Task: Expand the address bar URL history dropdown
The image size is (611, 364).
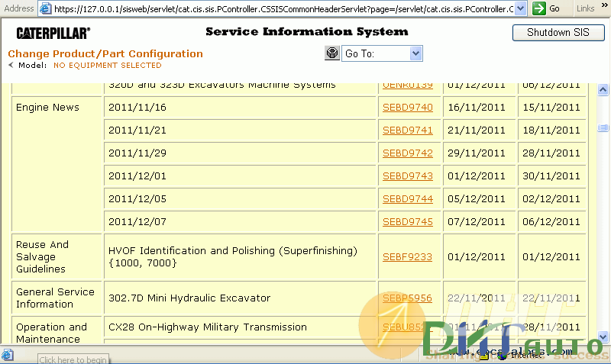Action: pyautogui.click(x=520, y=8)
